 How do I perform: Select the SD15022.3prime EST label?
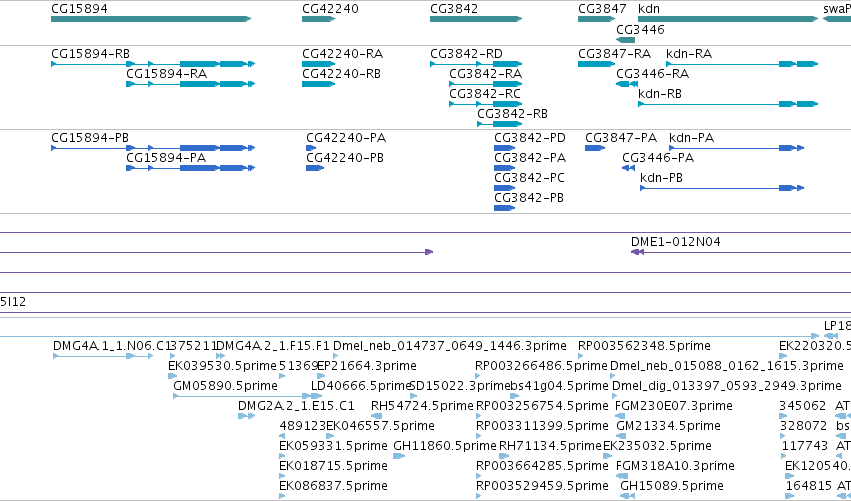point(460,386)
